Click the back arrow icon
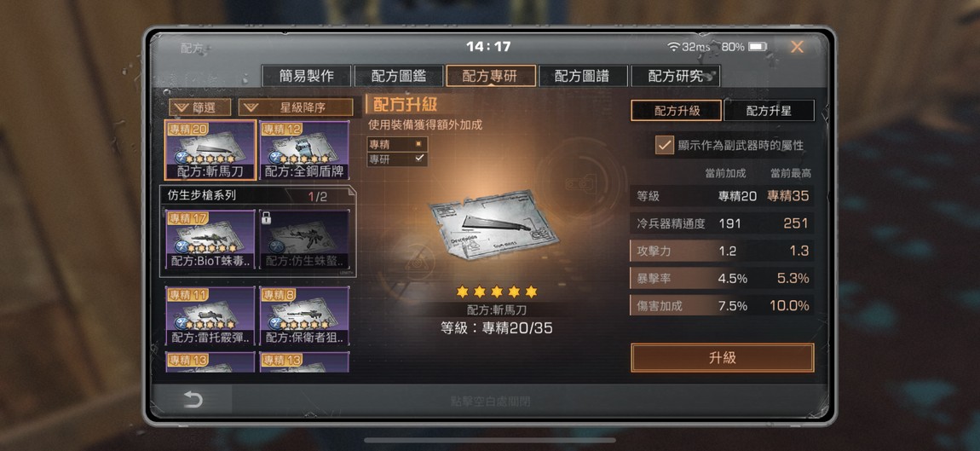 (x=193, y=401)
